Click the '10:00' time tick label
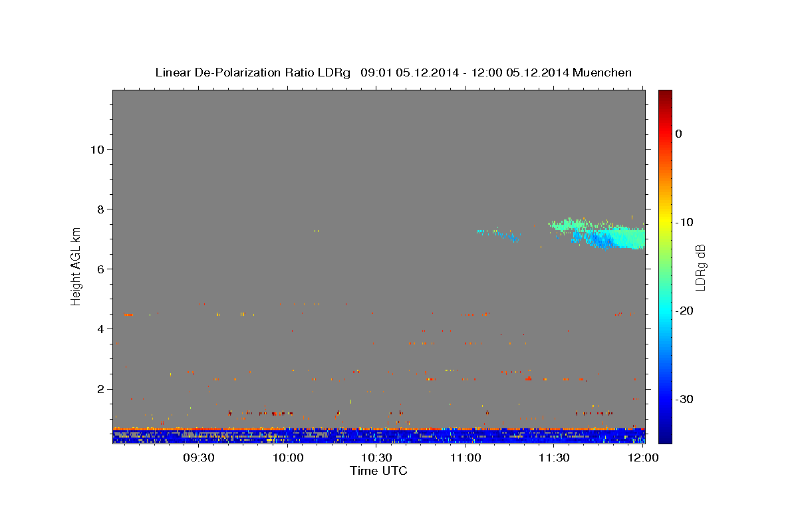 coord(288,458)
